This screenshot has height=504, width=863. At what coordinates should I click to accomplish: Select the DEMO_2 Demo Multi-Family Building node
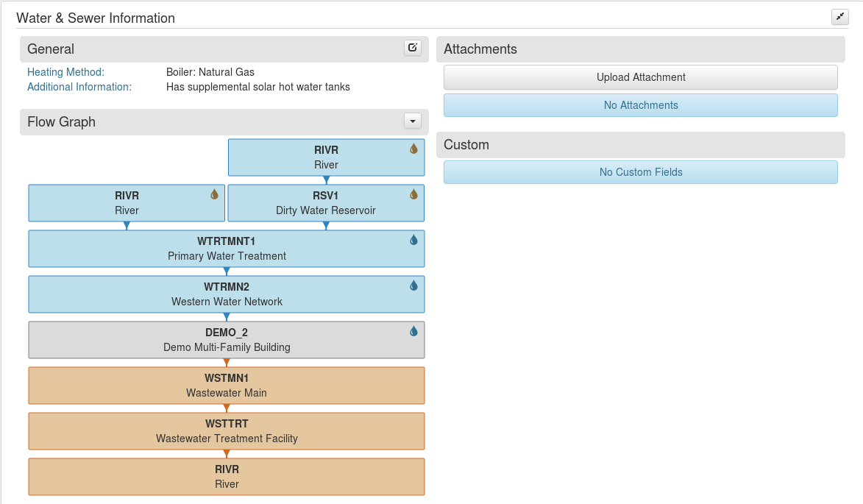pyautogui.click(x=226, y=340)
